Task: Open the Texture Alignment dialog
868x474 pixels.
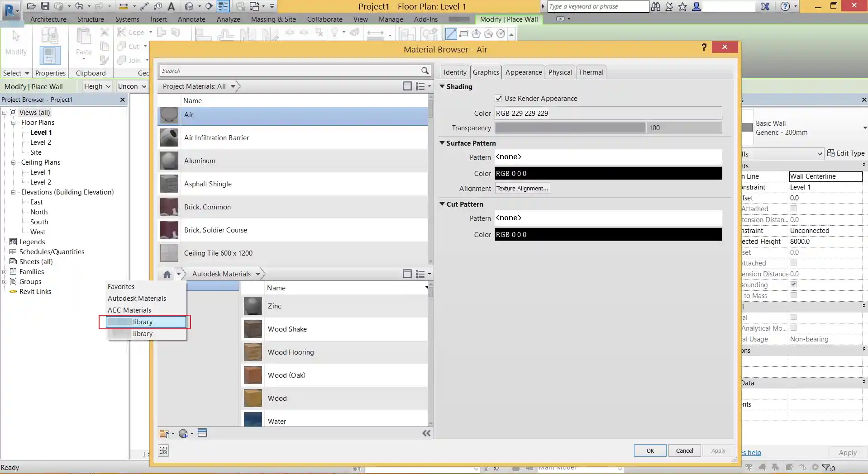Action: click(522, 188)
